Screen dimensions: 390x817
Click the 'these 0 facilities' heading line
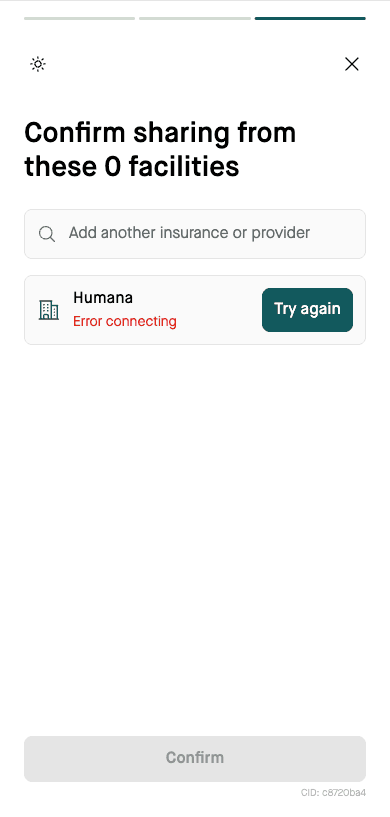[132, 167]
